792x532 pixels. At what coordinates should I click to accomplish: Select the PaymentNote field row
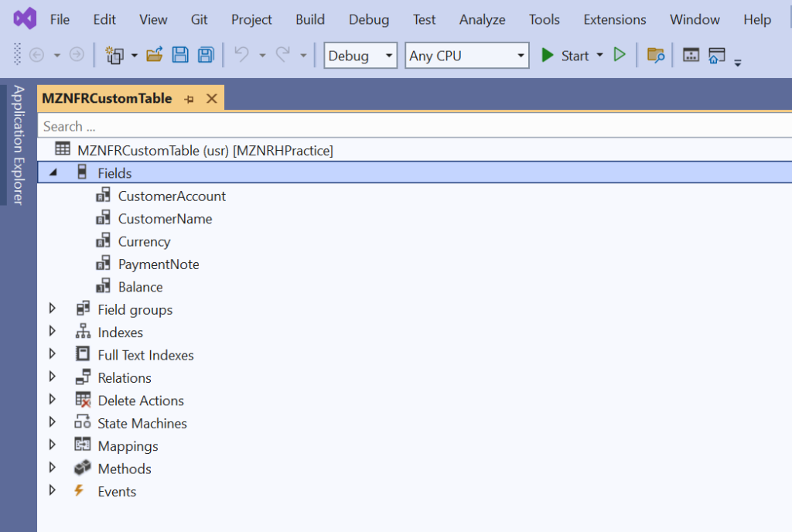point(415,264)
